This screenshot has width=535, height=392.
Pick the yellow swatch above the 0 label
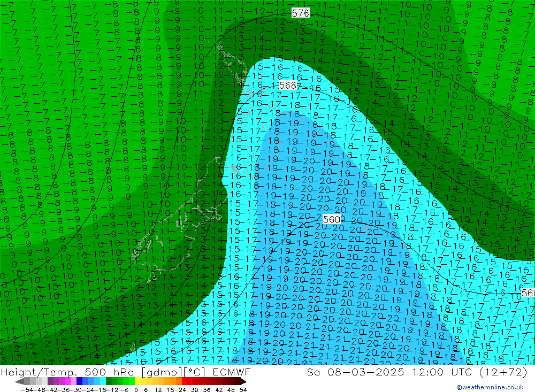(137, 381)
